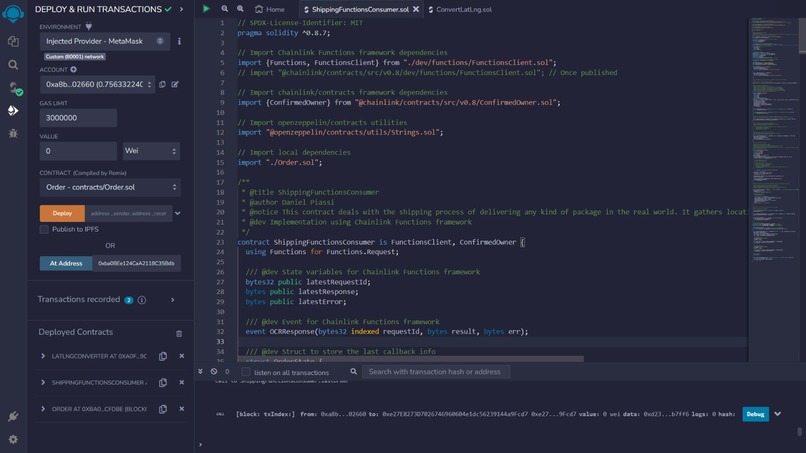Remove the ORDER deployed contract
806x453 pixels.
click(181, 409)
